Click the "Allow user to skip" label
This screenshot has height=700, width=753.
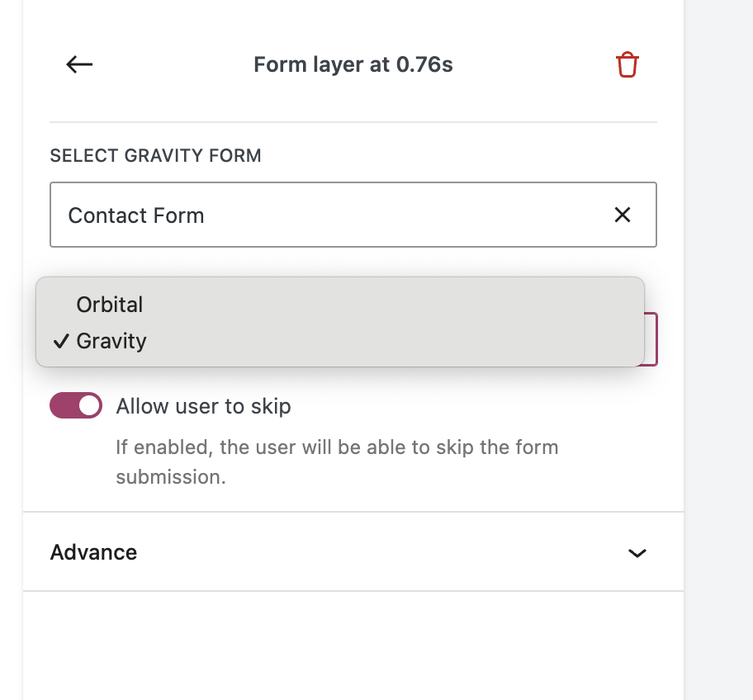(203, 406)
